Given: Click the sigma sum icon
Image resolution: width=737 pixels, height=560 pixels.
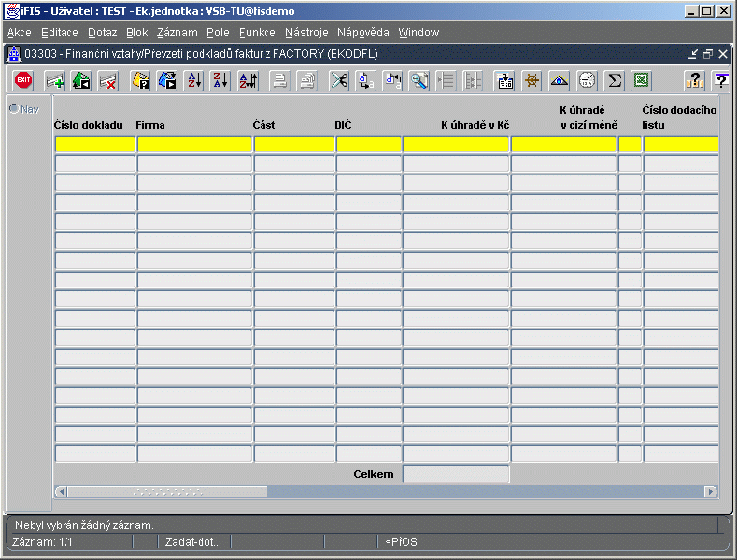Looking at the screenshot, I should 615,81.
